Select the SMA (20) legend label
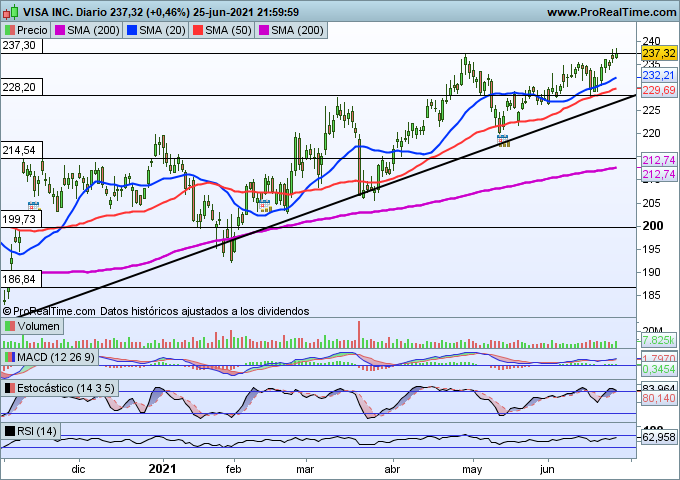 pyautogui.click(x=162, y=30)
